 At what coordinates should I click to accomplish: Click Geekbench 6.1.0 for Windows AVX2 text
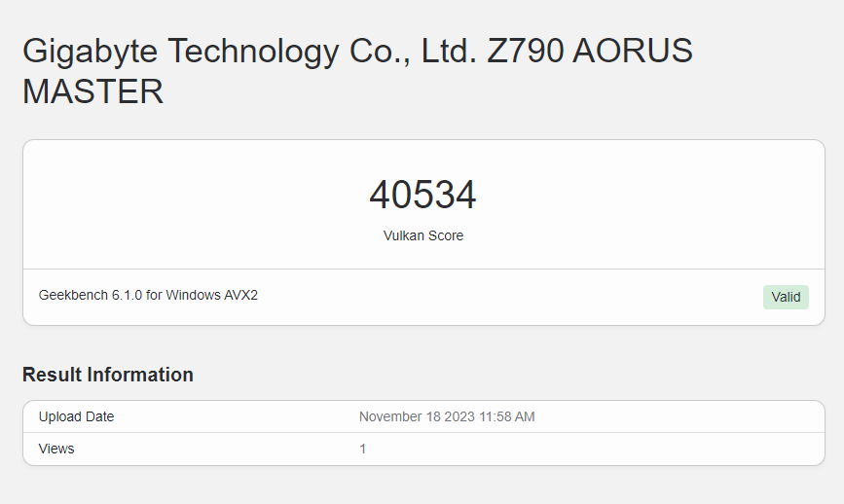coord(148,295)
